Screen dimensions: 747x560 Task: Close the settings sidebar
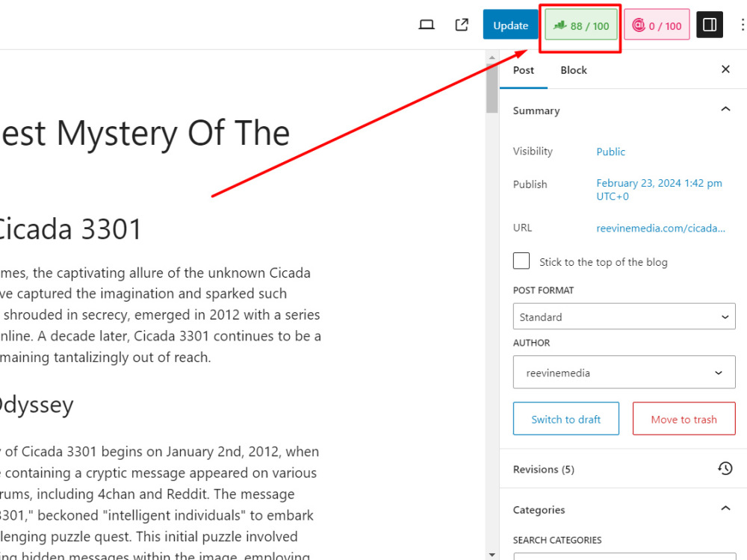point(725,69)
